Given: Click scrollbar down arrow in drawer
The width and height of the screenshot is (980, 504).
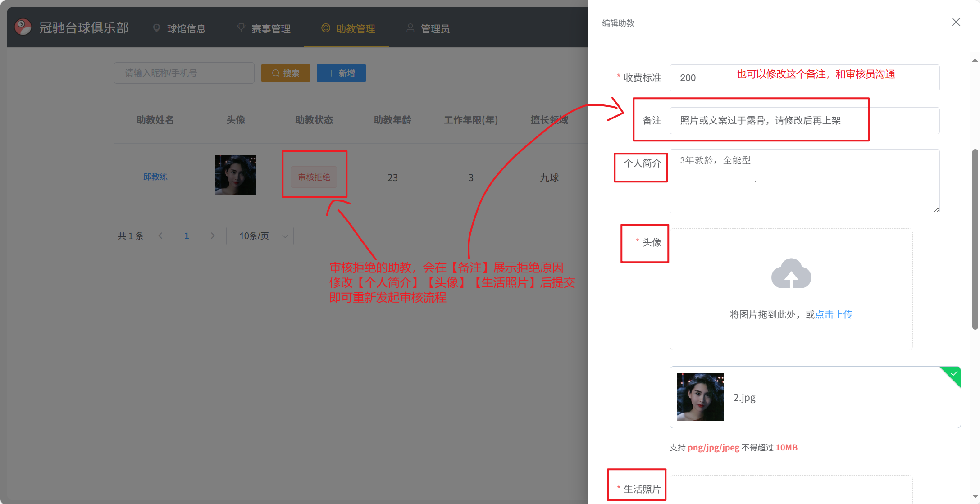Looking at the screenshot, I should [975, 496].
